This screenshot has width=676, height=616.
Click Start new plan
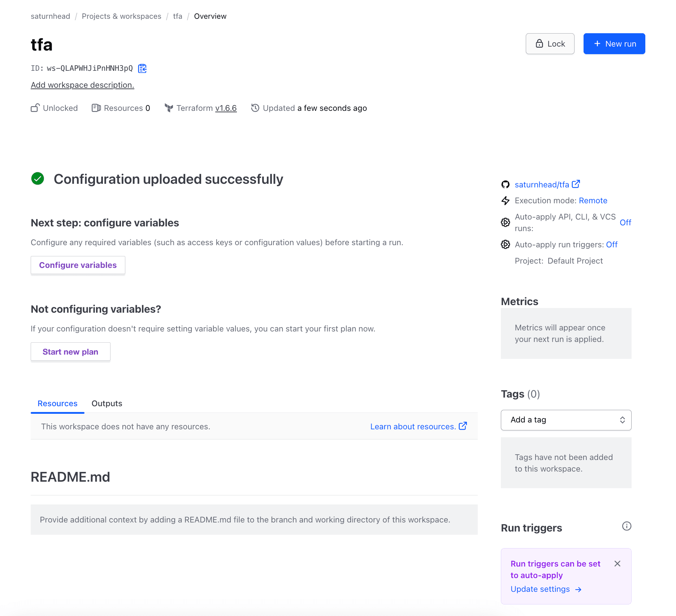(x=70, y=352)
